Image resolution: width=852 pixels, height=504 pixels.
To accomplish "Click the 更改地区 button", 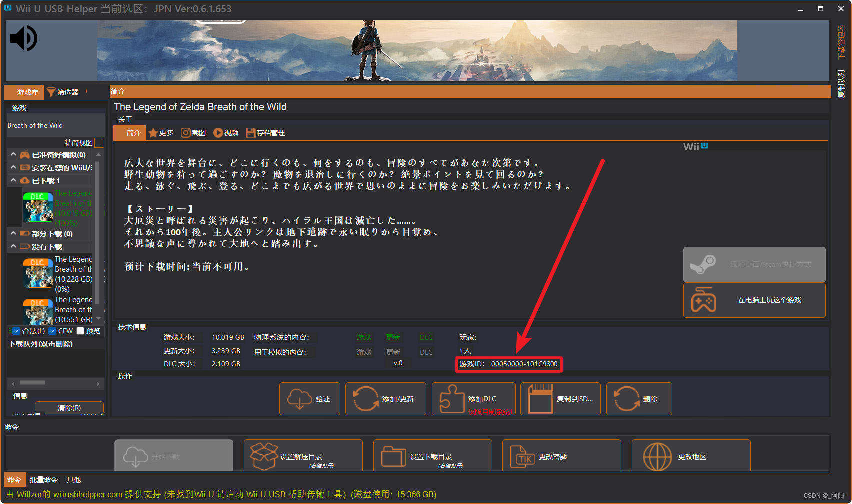I will pos(691,455).
